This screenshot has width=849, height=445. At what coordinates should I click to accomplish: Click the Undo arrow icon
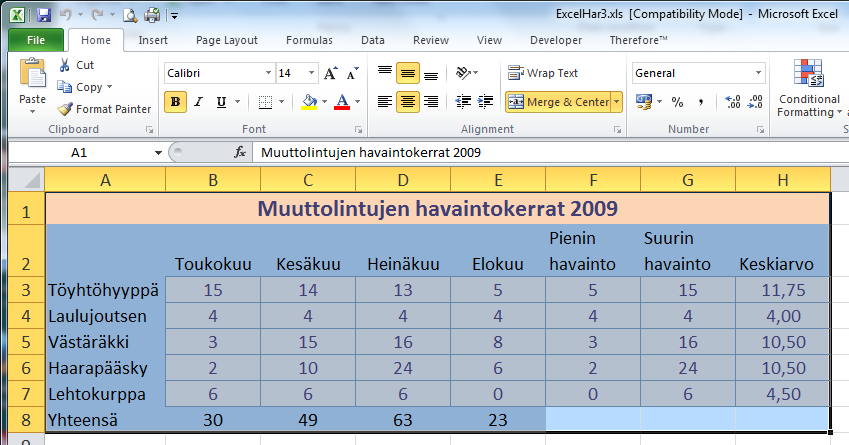66,15
